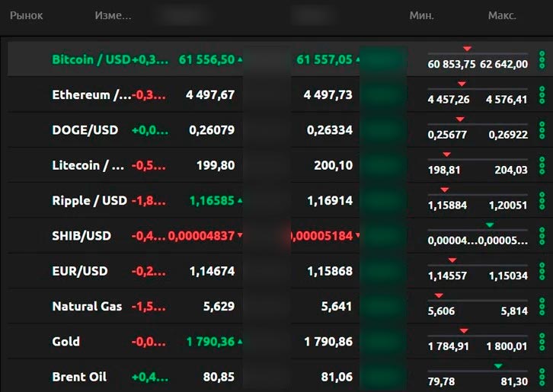This screenshot has height=392, width=553.
Task: Sort by the Рынок column header
Action: pyautogui.click(x=26, y=15)
